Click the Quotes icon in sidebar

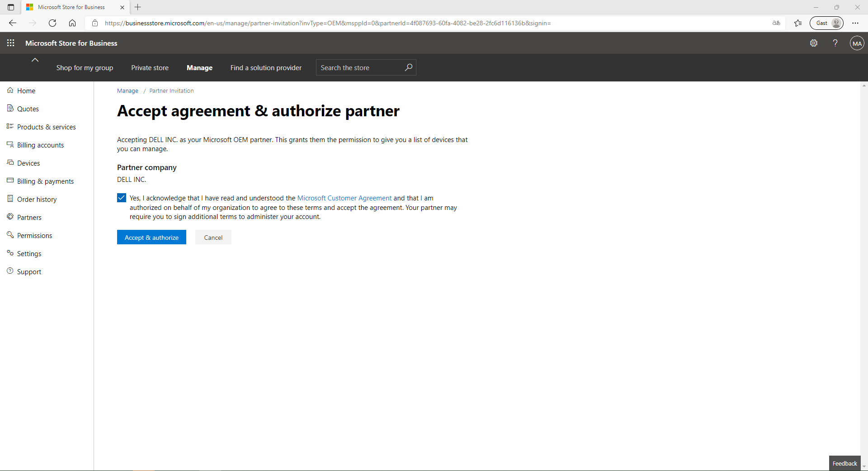10,108
